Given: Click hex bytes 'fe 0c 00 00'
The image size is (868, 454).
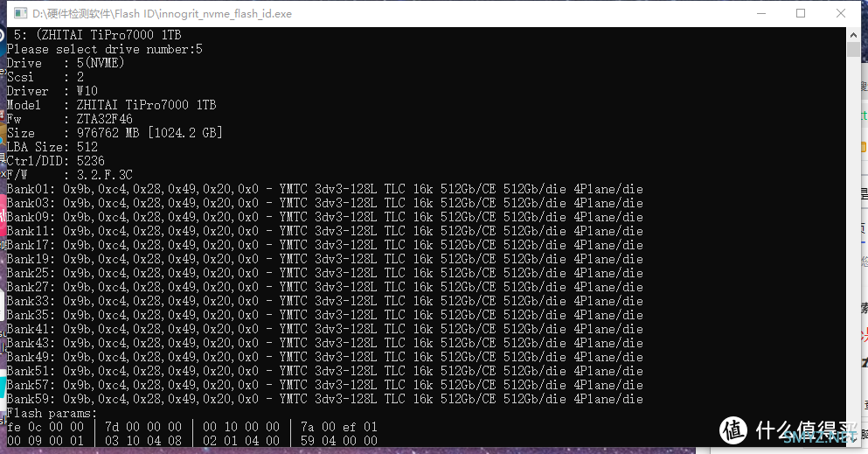Looking at the screenshot, I should (x=45, y=427).
